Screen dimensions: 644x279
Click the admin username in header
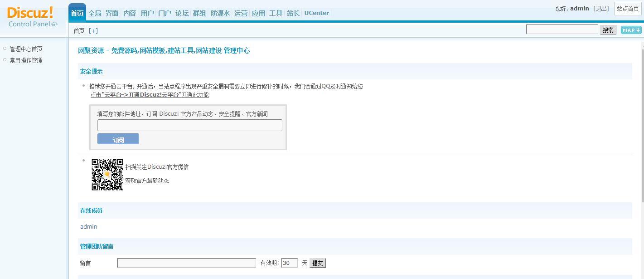[580, 9]
